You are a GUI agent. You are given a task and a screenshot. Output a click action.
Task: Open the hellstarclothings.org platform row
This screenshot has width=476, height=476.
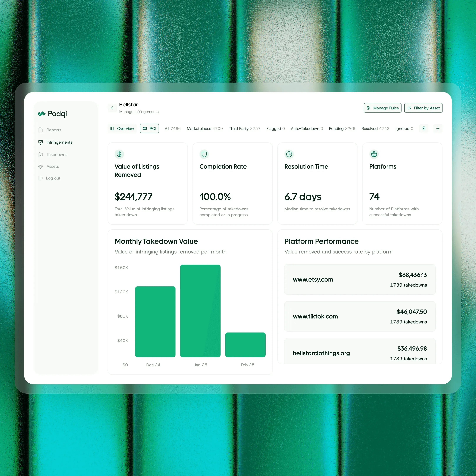(x=360, y=351)
